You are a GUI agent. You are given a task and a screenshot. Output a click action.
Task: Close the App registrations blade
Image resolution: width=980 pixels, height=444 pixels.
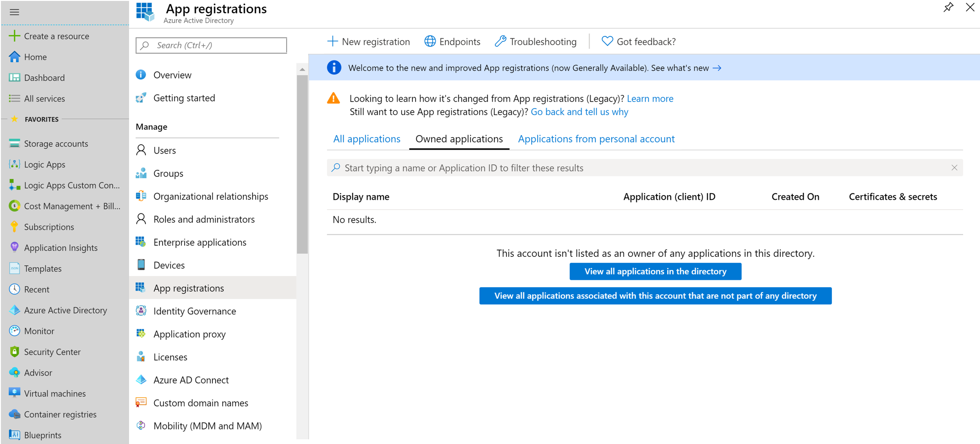(970, 7)
